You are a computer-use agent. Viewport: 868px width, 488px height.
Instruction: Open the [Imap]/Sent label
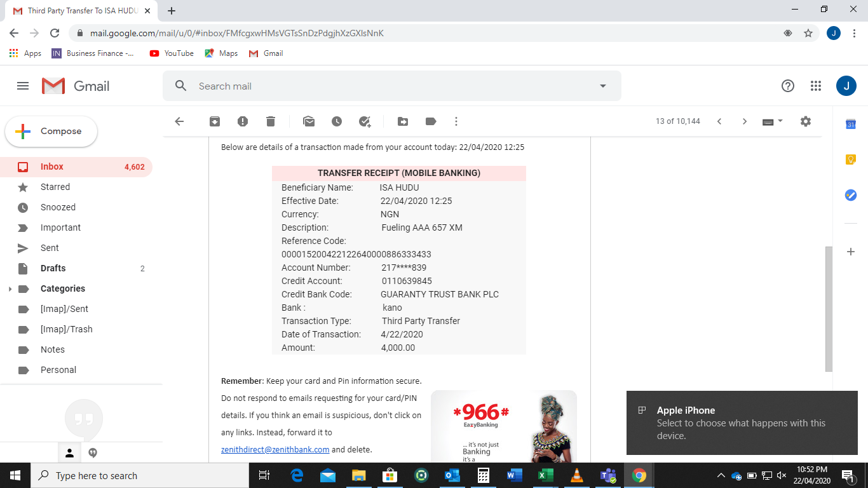76,309
